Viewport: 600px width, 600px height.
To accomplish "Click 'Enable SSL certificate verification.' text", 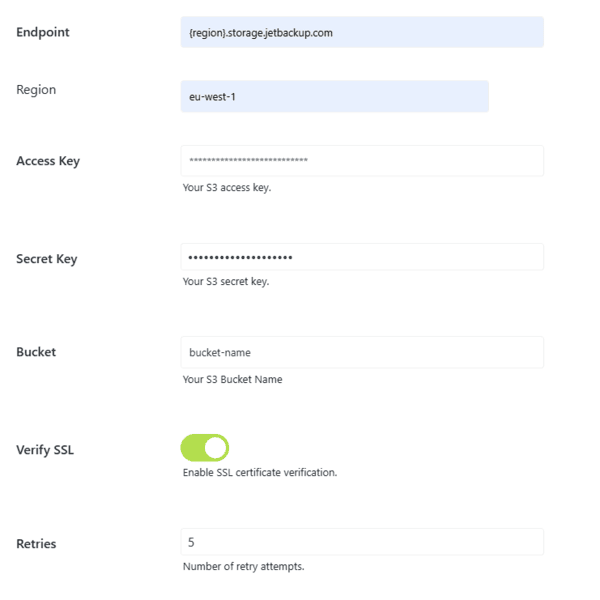I will [x=260, y=473].
